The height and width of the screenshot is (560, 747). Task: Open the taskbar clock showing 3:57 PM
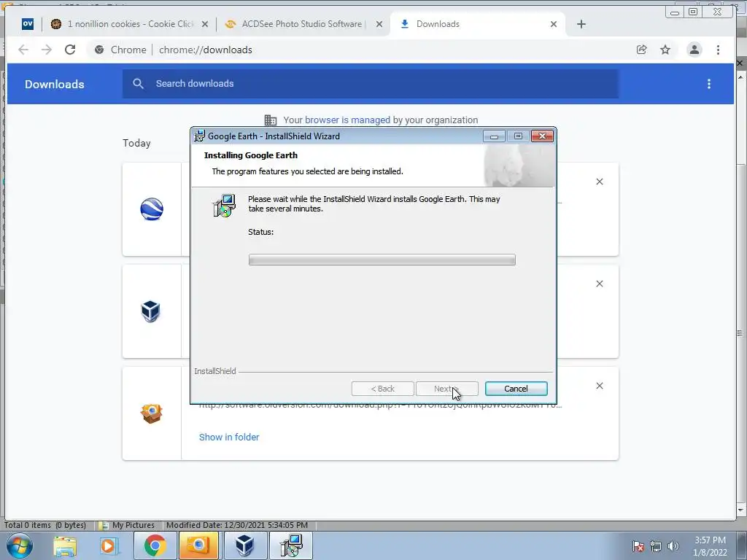pos(710,546)
